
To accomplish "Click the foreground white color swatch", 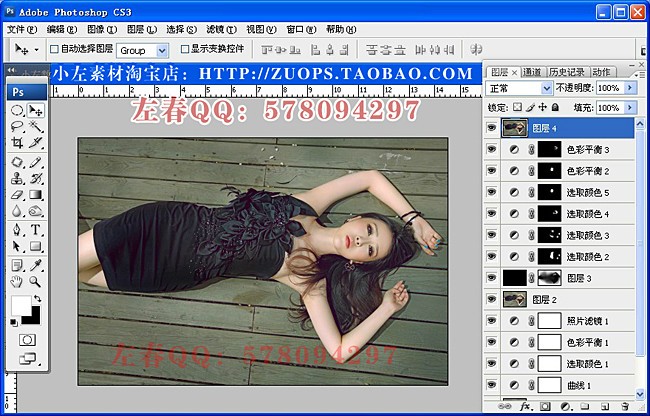I will click(x=19, y=305).
